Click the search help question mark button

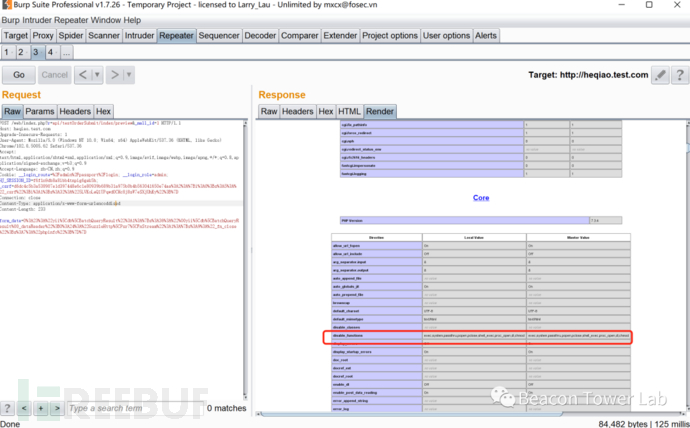7,408
